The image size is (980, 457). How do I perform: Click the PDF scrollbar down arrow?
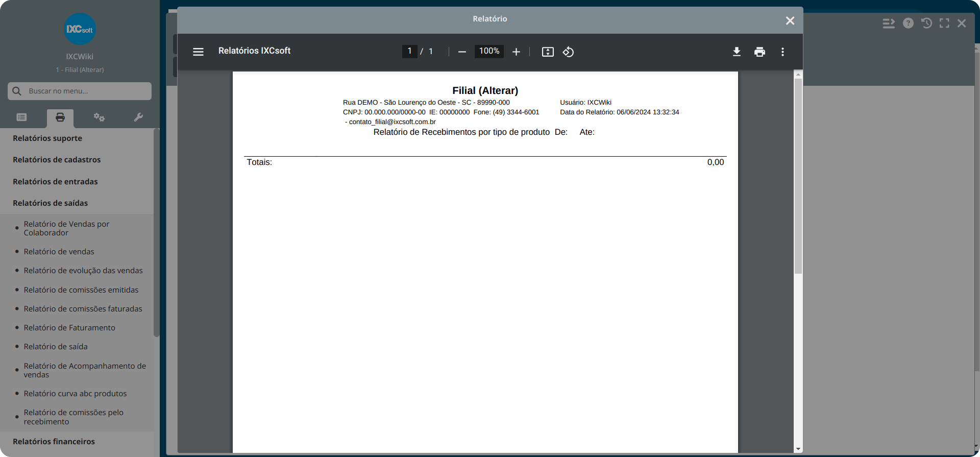[798, 449]
